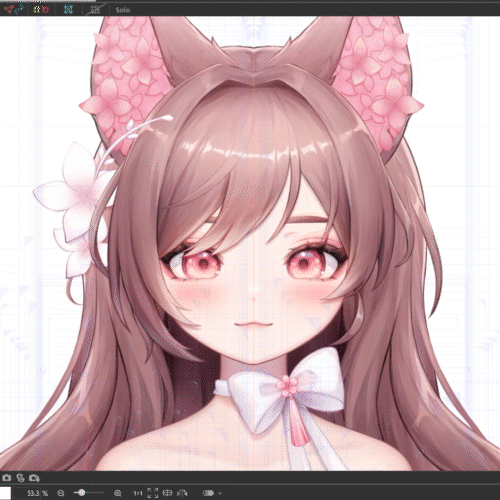Fit canvas to view with arrows icon
The width and height of the screenshot is (500, 500).
[x=153, y=493]
